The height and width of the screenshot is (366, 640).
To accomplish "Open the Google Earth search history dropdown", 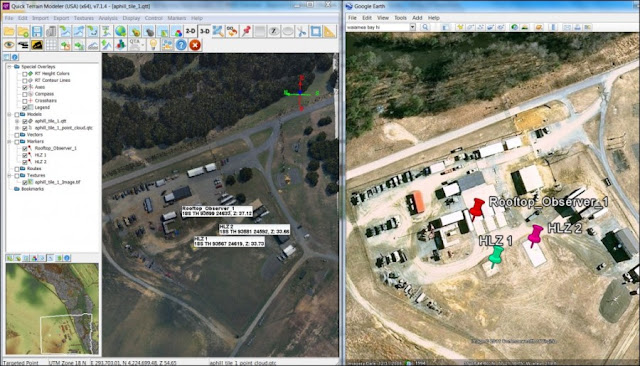I will point(412,27).
